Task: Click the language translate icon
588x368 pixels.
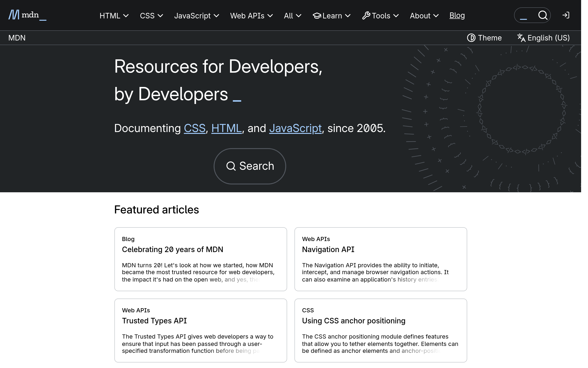Action: pos(521,38)
